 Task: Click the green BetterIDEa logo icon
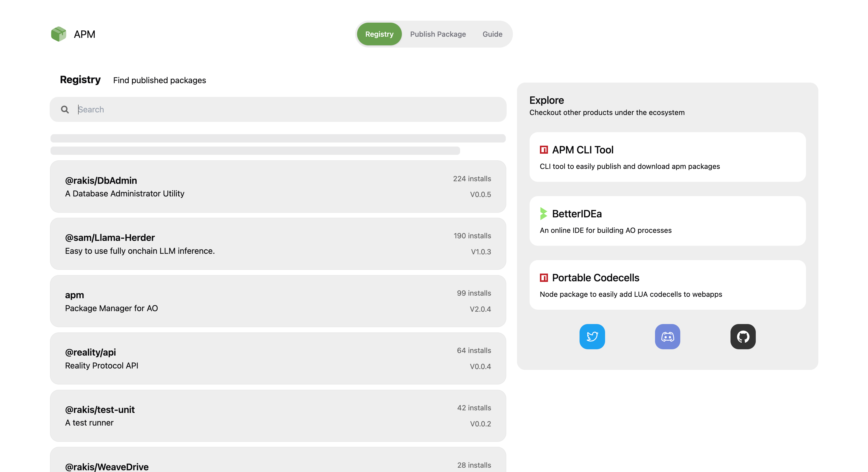point(544,213)
